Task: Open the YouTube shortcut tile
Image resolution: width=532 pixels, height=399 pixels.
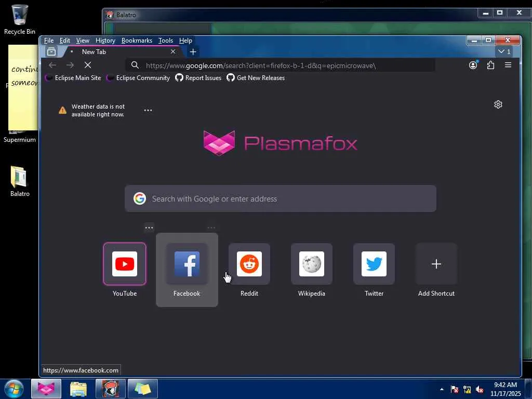Action: [125, 264]
